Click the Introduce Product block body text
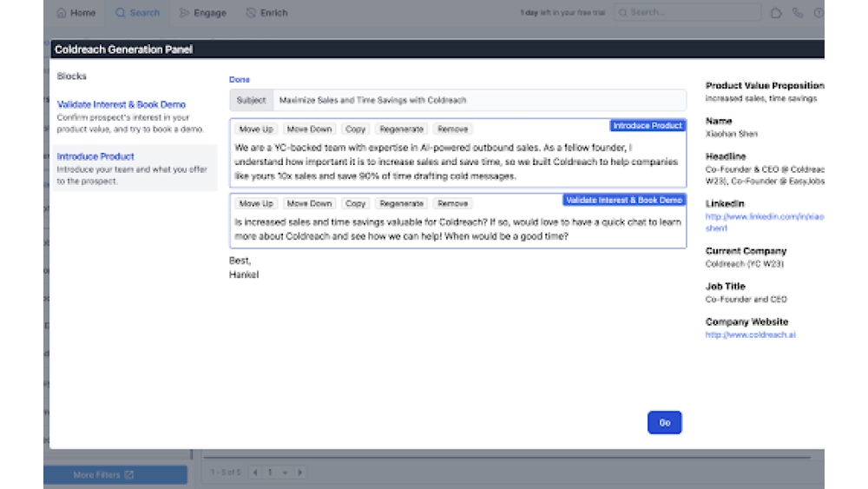Viewport: 868px width, 489px height. tap(457, 162)
